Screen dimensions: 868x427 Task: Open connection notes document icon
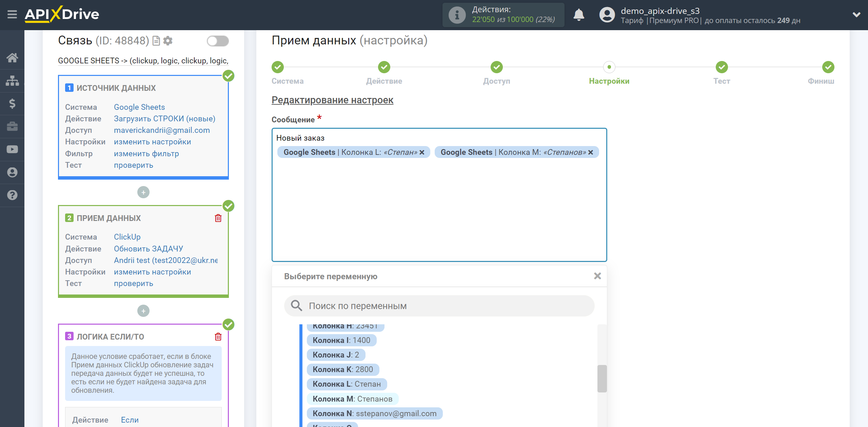click(156, 41)
